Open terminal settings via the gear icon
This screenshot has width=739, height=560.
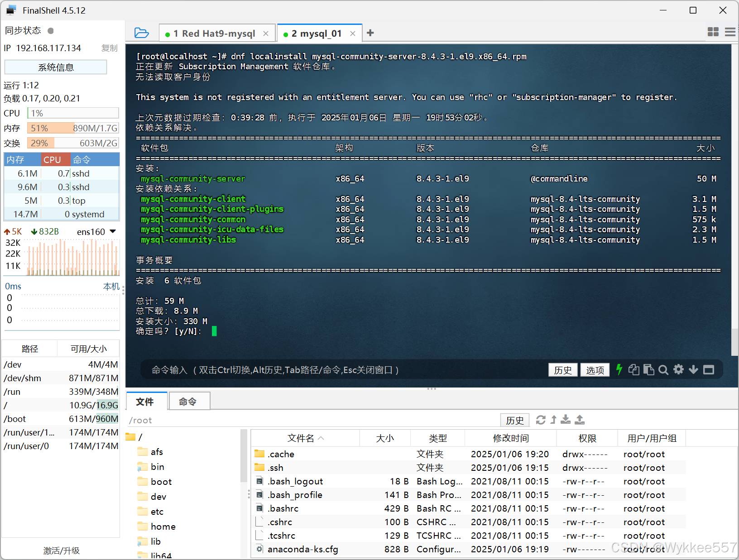pyautogui.click(x=679, y=370)
